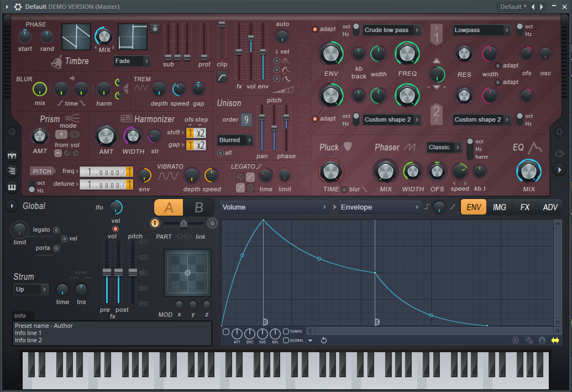Screen dimensions: 572x392
Task: Switch to the FX tab
Action: (x=524, y=207)
